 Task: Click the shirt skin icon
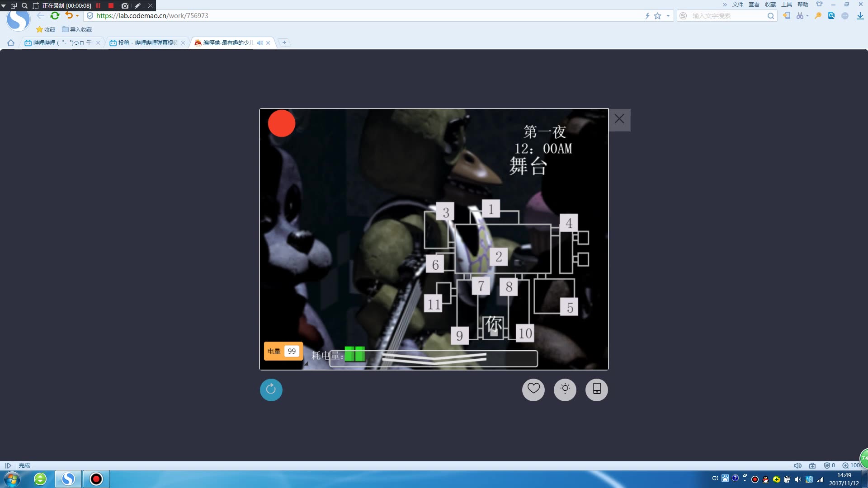pos(819,4)
